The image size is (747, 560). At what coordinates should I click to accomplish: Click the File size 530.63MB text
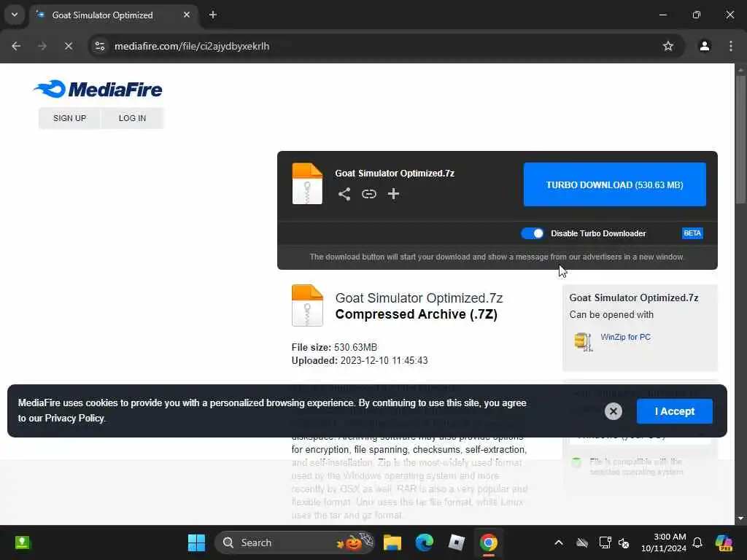coord(334,347)
